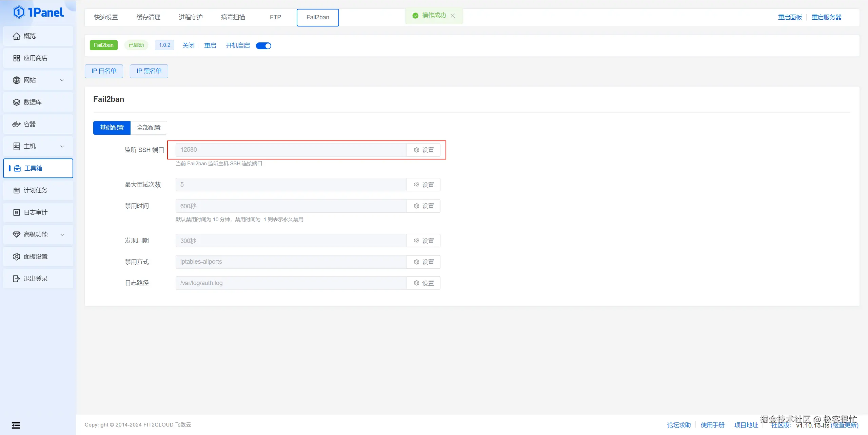
Task: Click 设置 for 最大重试次数
Action: point(423,185)
